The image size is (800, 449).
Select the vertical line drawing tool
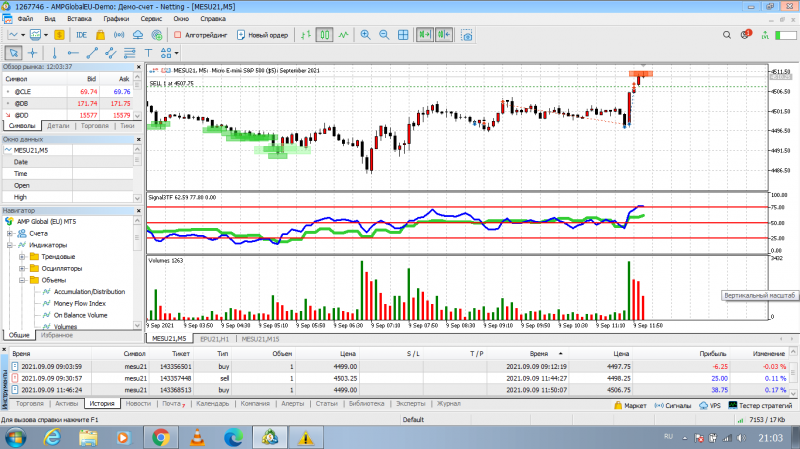(x=54, y=53)
